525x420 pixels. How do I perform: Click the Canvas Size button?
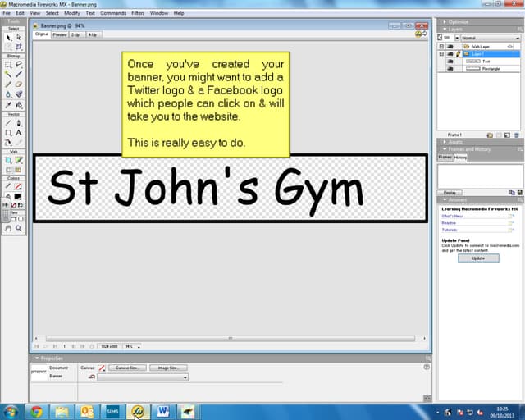tap(127, 367)
